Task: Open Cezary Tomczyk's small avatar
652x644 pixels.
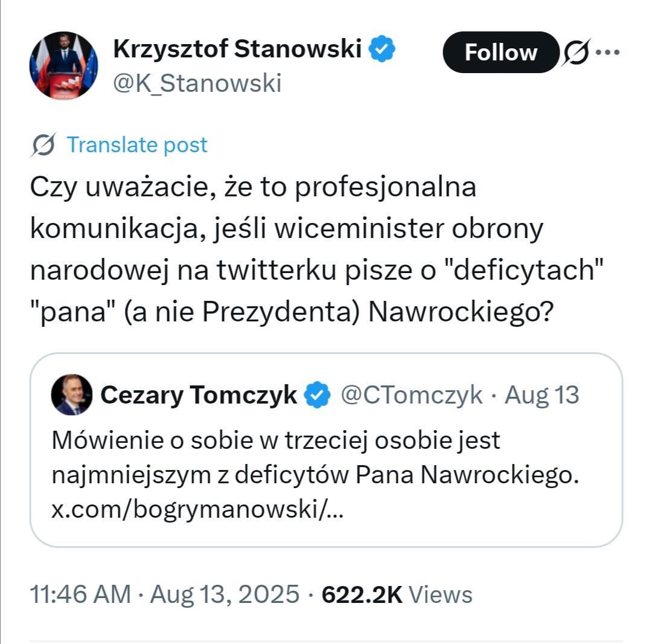Action: click(72, 394)
